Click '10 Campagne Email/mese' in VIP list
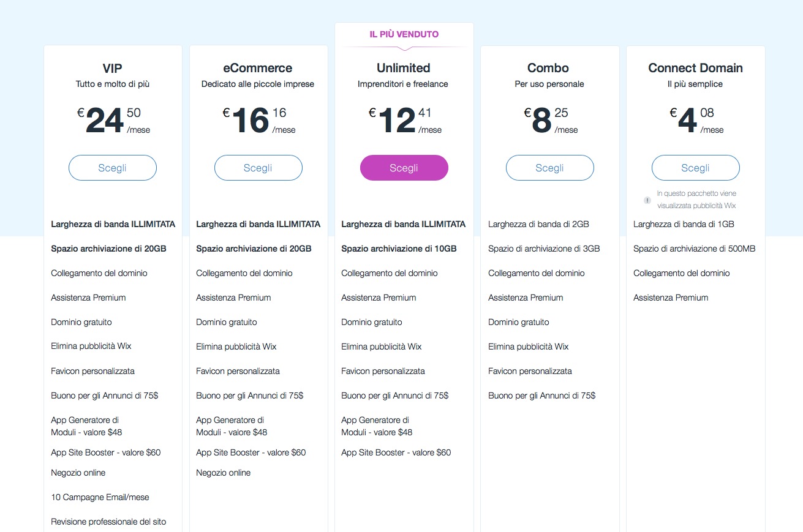The width and height of the screenshot is (803, 532). pyautogui.click(x=100, y=497)
